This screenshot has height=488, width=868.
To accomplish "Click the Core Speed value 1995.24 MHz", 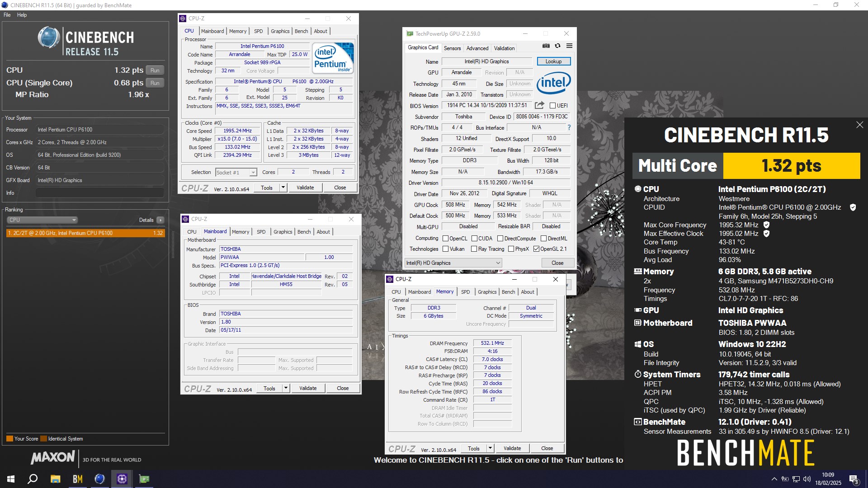I will point(238,131).
